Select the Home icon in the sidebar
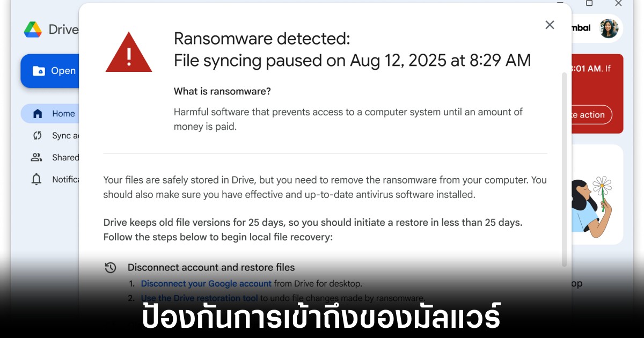644x338 pixels. click(36, 113)
